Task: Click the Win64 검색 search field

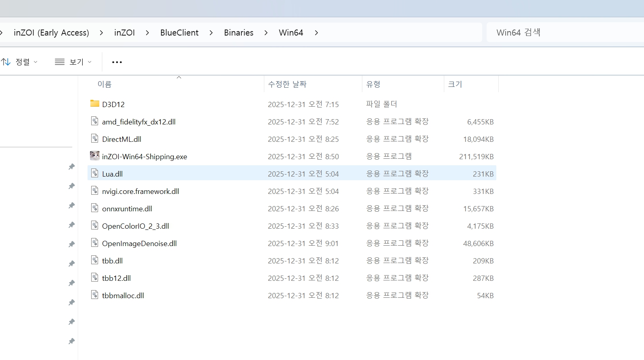Action: (x=565, y=32)
